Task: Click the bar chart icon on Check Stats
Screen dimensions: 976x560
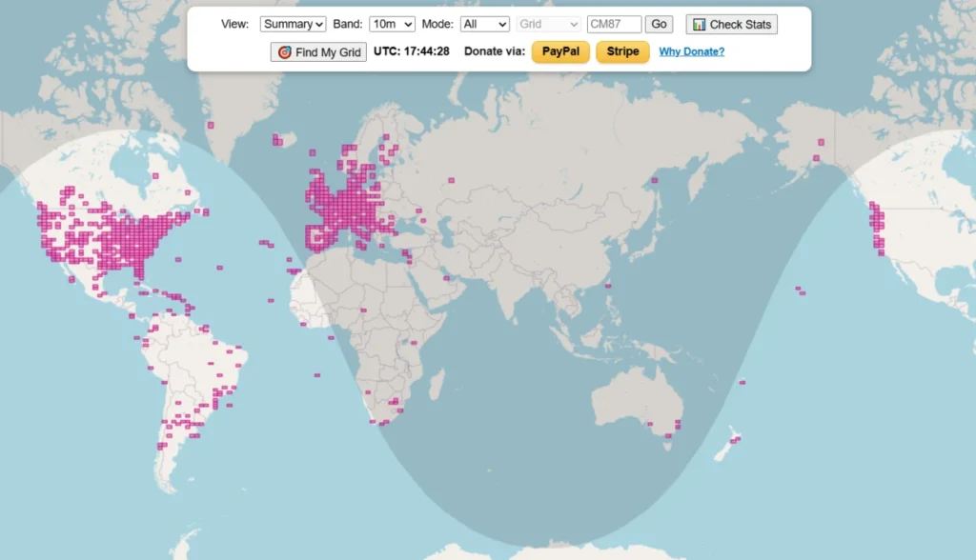Action: click(x=700, y=25)
